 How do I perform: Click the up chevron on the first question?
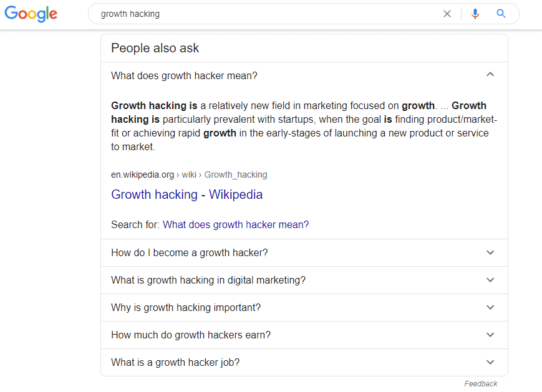click(490, 75)
